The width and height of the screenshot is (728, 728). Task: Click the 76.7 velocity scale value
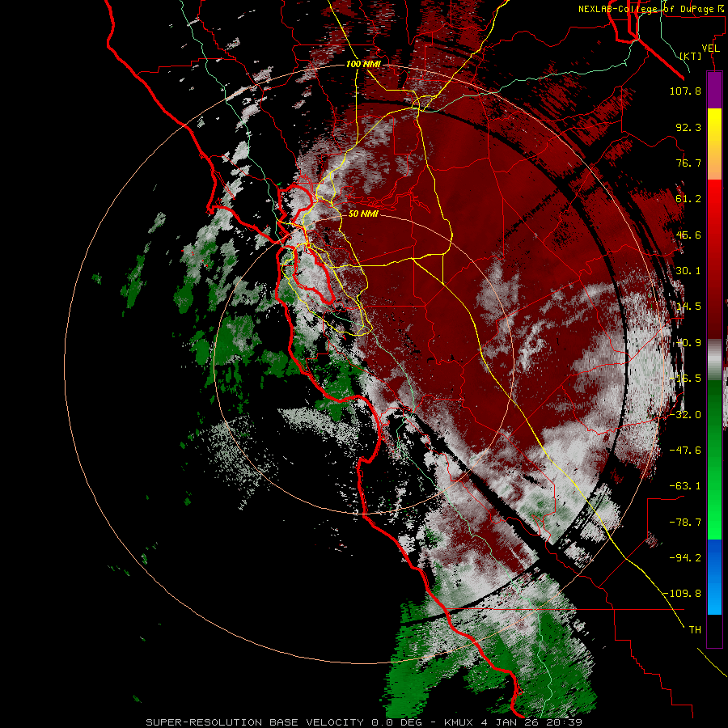[688, 163]
